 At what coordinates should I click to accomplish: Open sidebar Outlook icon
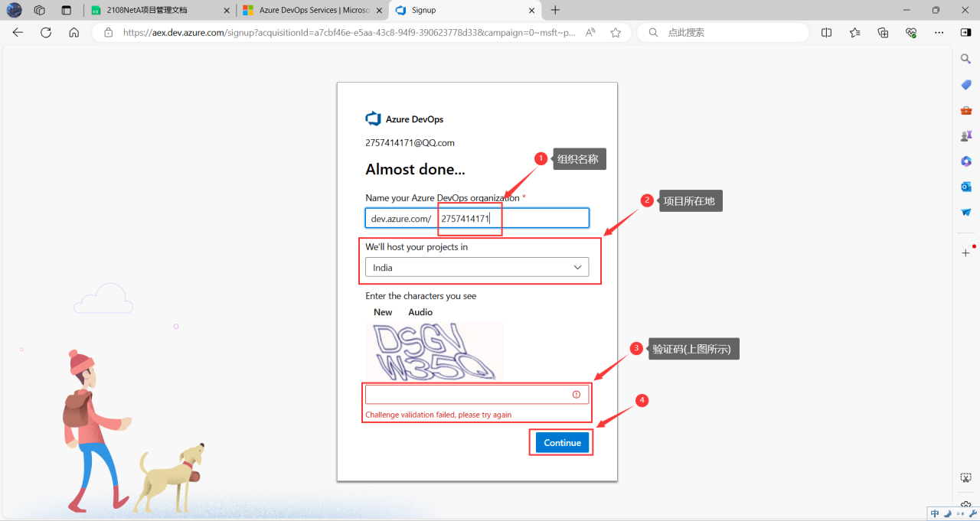pos(966,187)
